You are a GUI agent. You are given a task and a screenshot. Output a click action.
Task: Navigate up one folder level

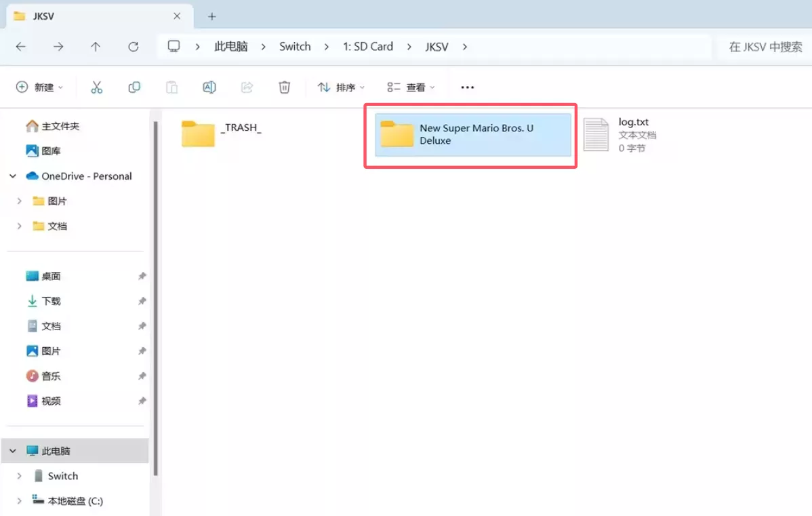(x=96, y=47)
